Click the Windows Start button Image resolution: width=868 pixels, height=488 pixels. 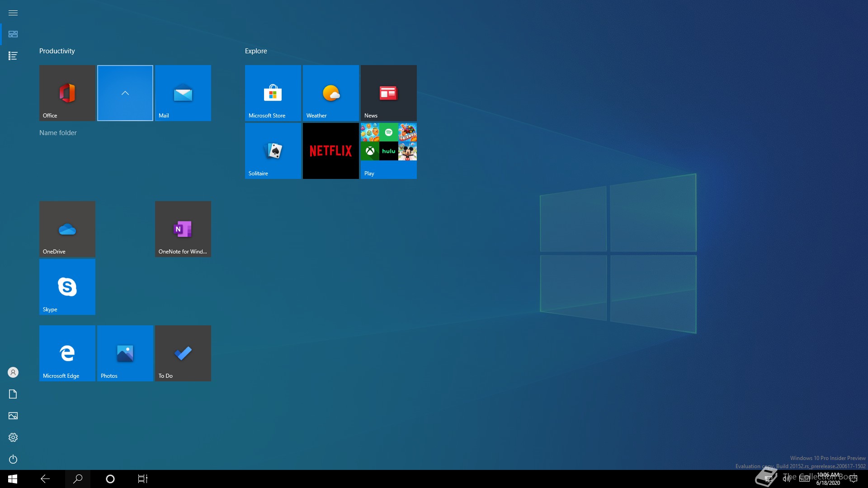click(x=13, y=479)
